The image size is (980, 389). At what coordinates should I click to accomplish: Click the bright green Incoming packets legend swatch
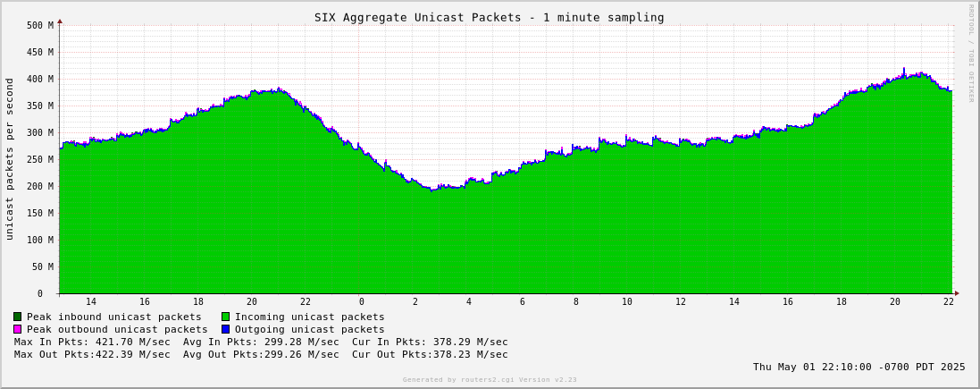(226, 317)
